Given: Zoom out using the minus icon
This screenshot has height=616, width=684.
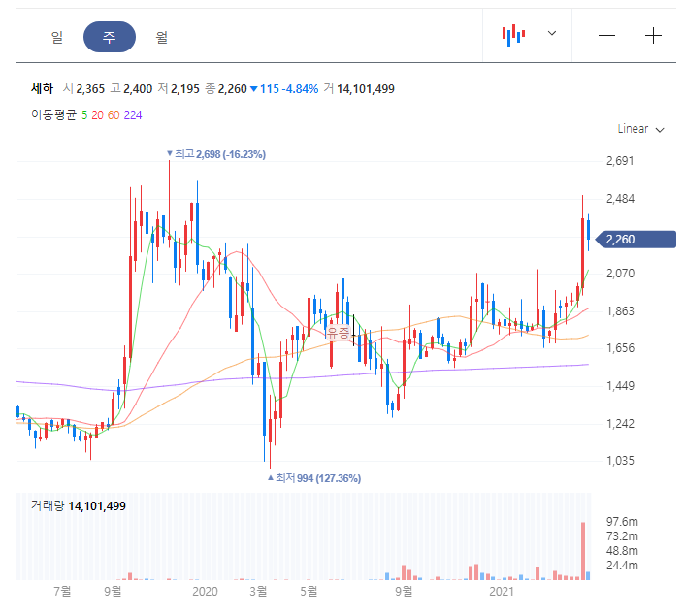Looking at the screenshot, I should pyautogui.click(x=607, y=36).
